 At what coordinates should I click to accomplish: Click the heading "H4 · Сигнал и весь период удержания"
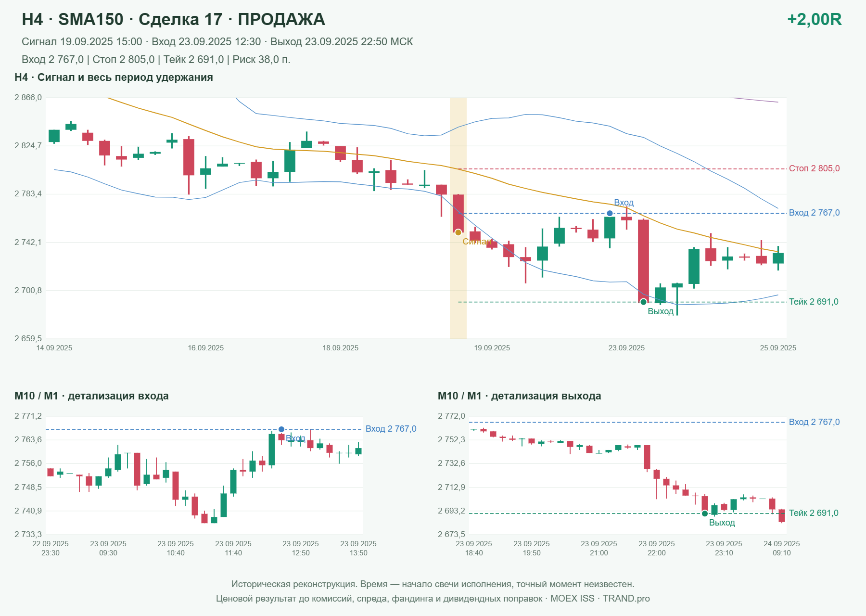[114, 77]
